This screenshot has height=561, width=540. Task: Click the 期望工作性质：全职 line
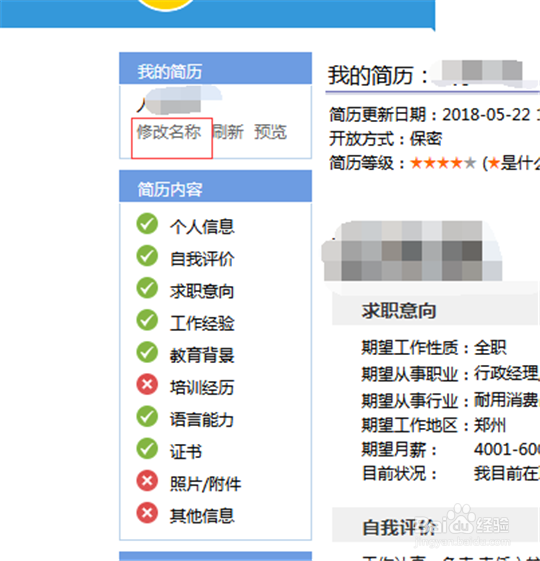[434, 347]
